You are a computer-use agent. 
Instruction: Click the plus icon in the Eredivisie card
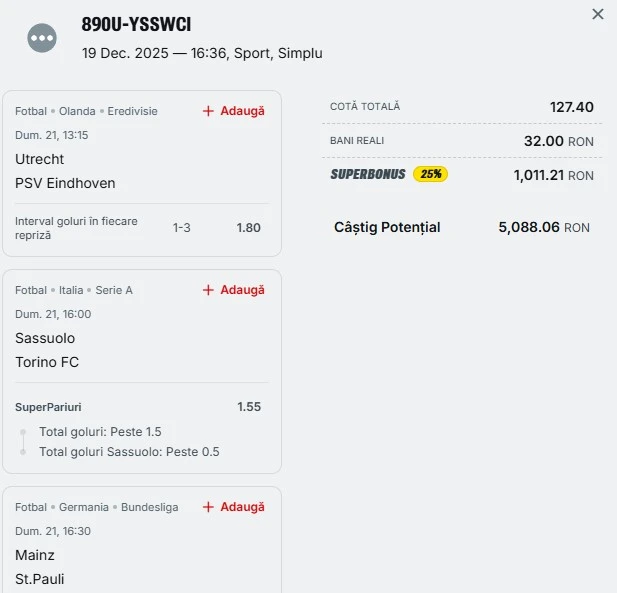209,111
